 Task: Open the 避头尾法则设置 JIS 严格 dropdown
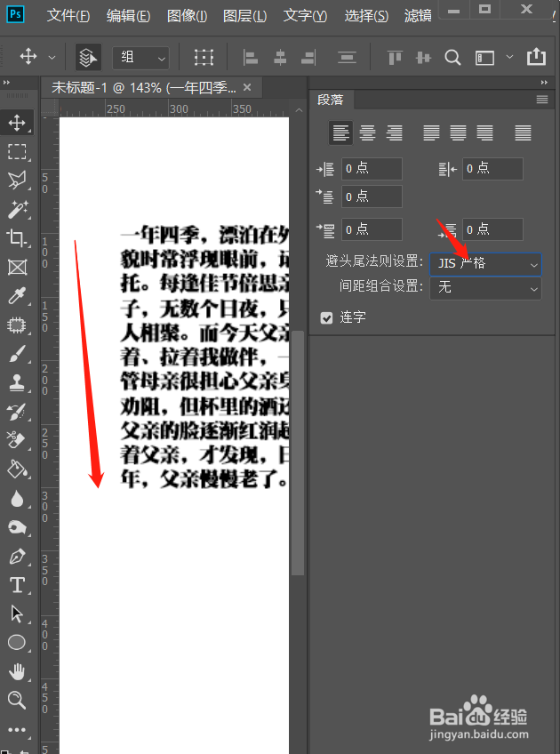pyautogui.click(x=485, y=264)
